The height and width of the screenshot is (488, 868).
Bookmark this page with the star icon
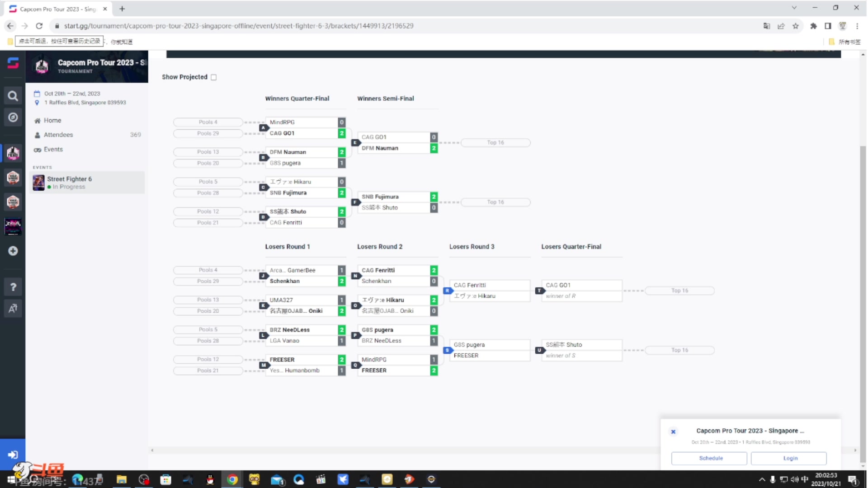[795, 26]
